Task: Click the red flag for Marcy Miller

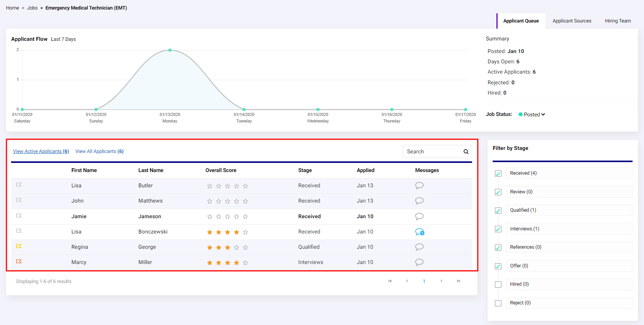Action: pyautogui.click(x=19, y=262)
